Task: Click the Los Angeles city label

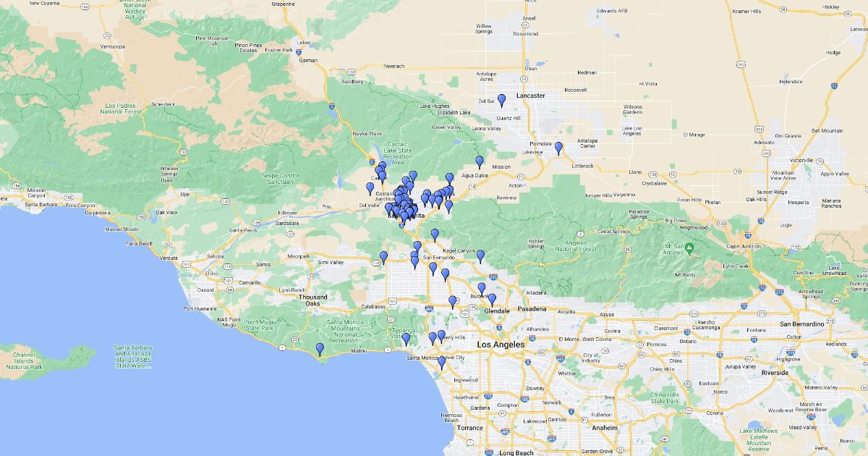Action: [501, 345]
